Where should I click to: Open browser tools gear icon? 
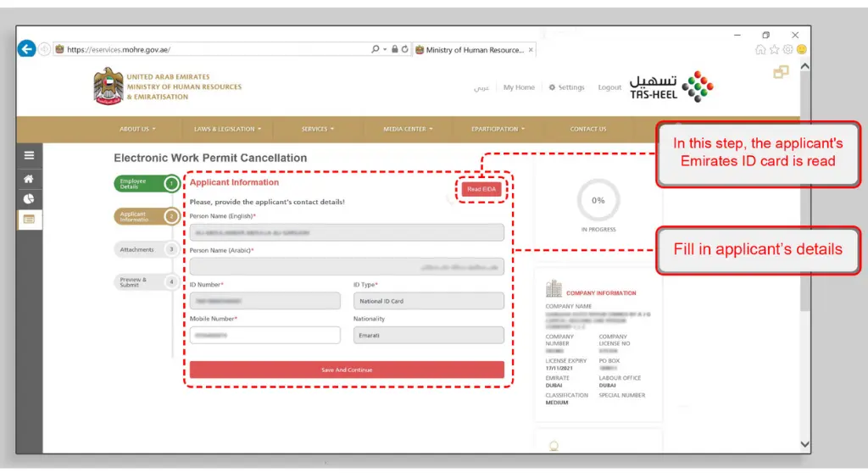[787, 50]
